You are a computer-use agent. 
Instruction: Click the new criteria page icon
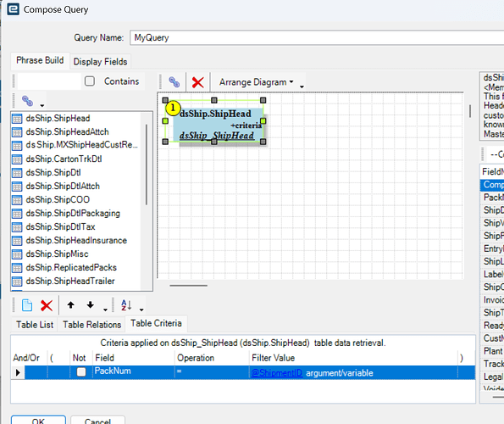point(27,305)
